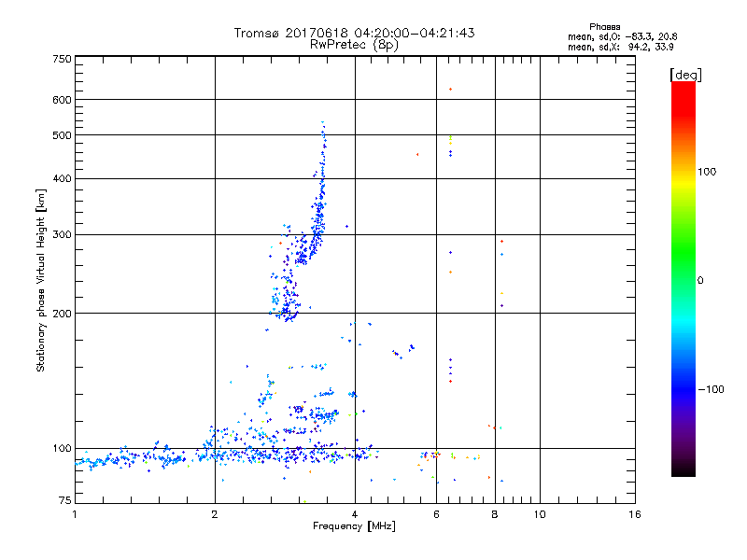Click x-axis tick label '4'
Screen dimensions: 747x560
(x=355, y=515)
